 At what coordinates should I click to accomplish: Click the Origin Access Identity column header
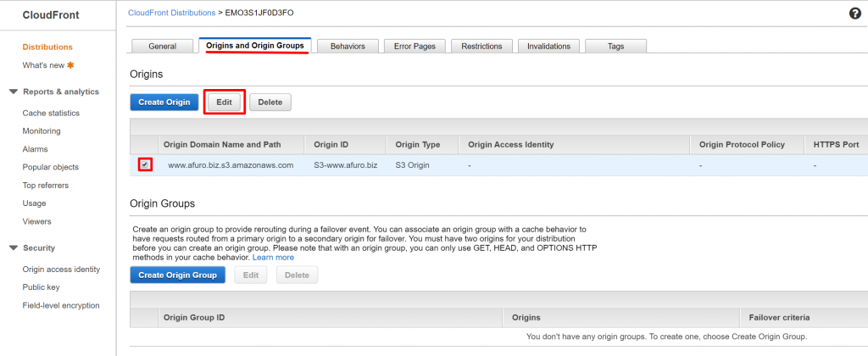point(511,144)
